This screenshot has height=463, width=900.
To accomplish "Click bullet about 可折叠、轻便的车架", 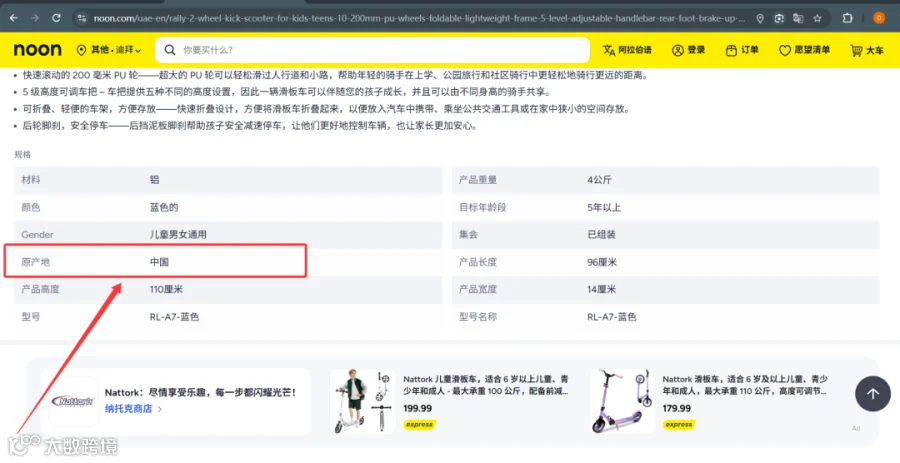I will [x=325, y=109].
